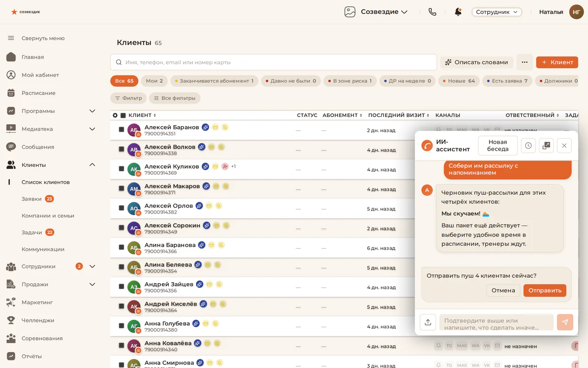Open the phone call icon in header
This screenshot has width=588, height=368.
[x=432, y=12]
